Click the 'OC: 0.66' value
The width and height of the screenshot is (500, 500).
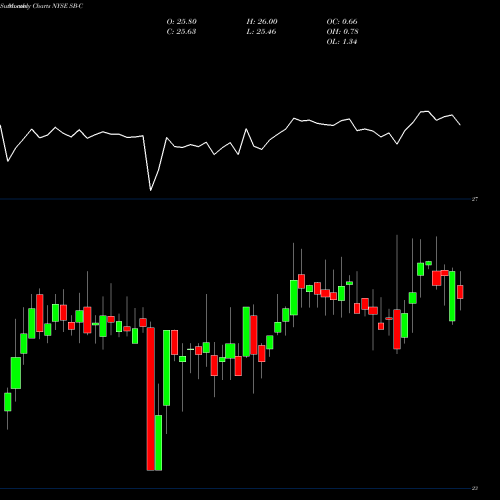pyautogui.click(x=342, y=22)
